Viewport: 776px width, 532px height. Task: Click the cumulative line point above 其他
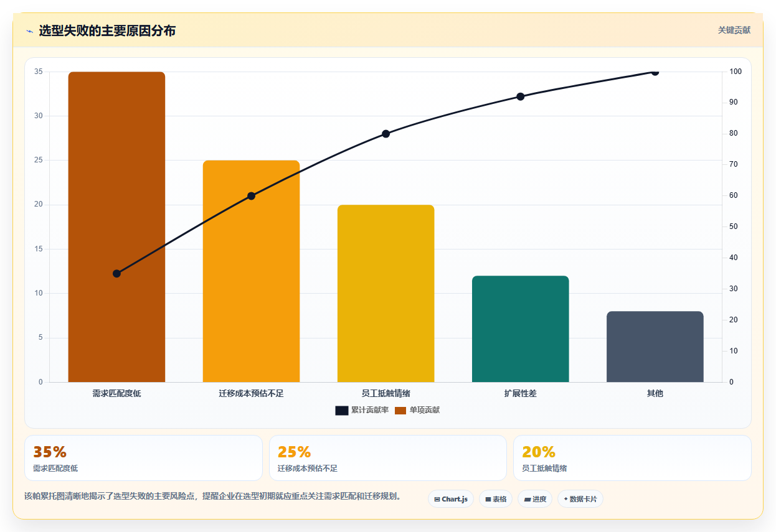pos(655,72)
